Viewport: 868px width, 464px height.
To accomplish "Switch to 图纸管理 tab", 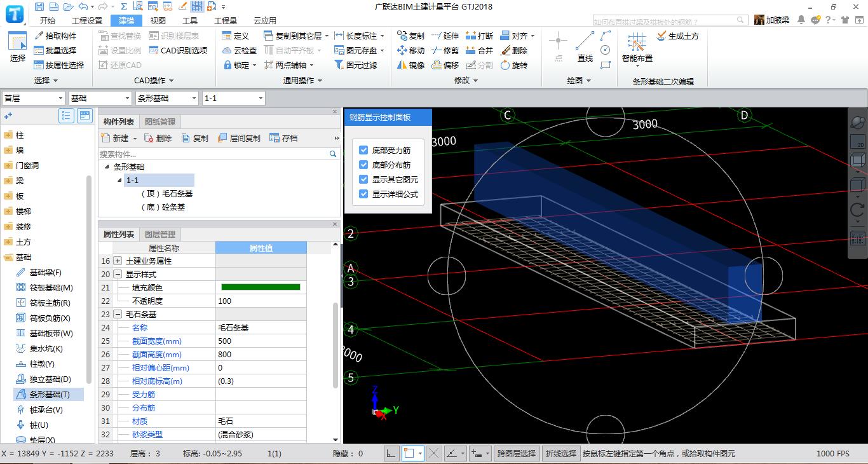I will tap(160, 121).
